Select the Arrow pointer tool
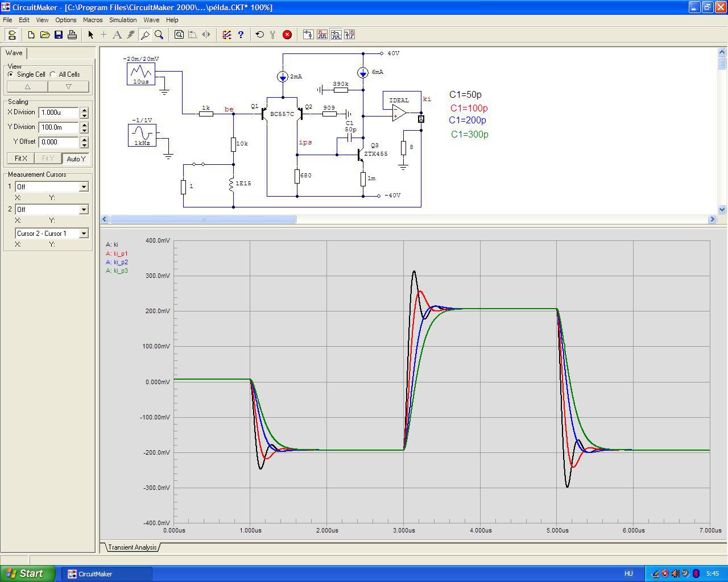 click(x=90, y=35)
